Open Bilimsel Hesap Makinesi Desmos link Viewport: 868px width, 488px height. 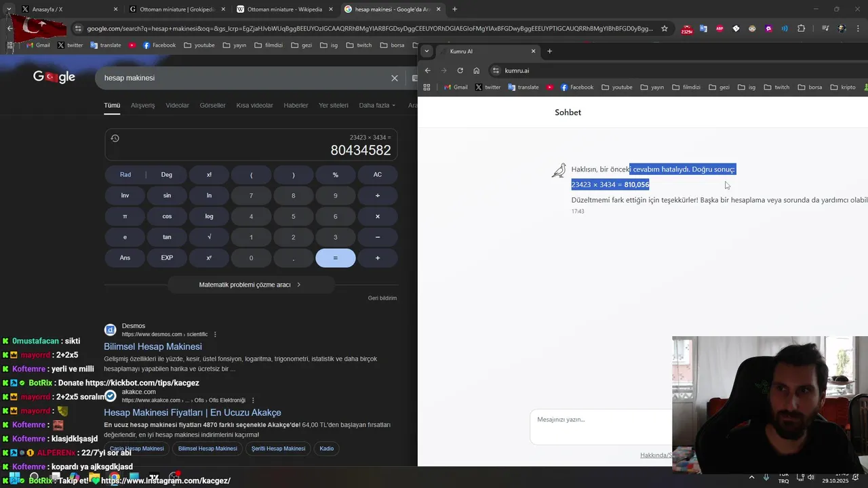click(153, 346)
